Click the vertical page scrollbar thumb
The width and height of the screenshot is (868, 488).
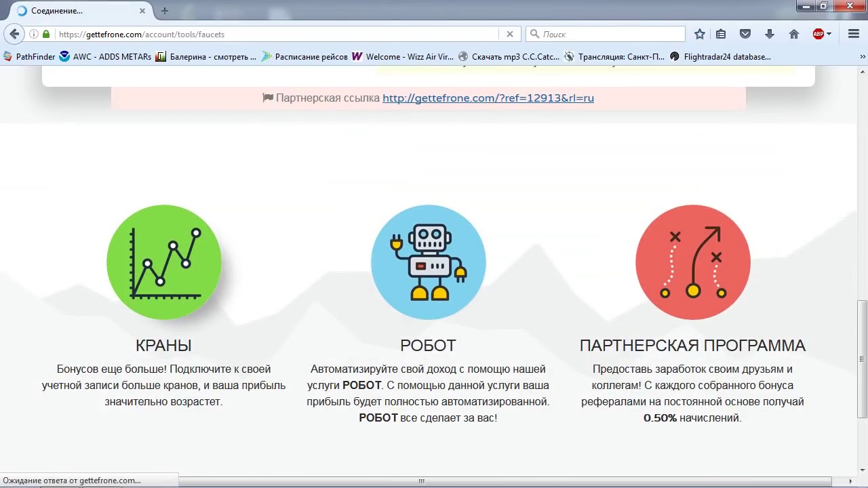(862, 359)
